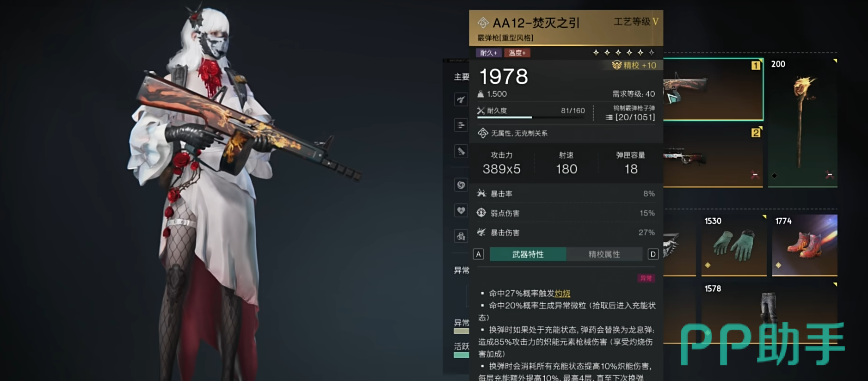Select the 1774 red boots equipment slot

click(x=805, y=245)
